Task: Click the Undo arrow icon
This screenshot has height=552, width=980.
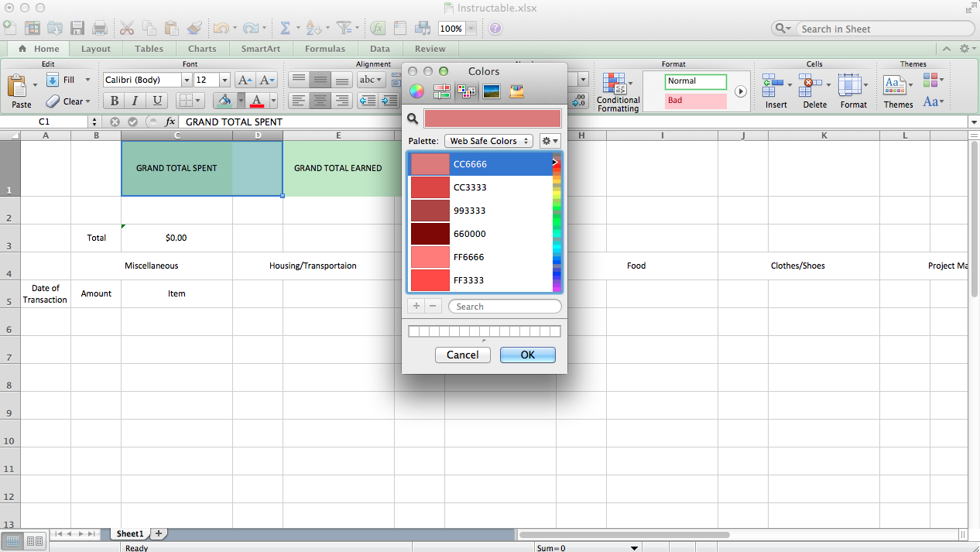Action: click(221, 29)
